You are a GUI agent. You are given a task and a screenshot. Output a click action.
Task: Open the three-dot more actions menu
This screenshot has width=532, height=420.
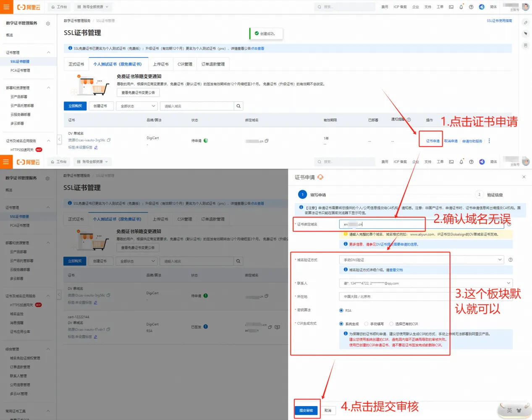point(489,141)
